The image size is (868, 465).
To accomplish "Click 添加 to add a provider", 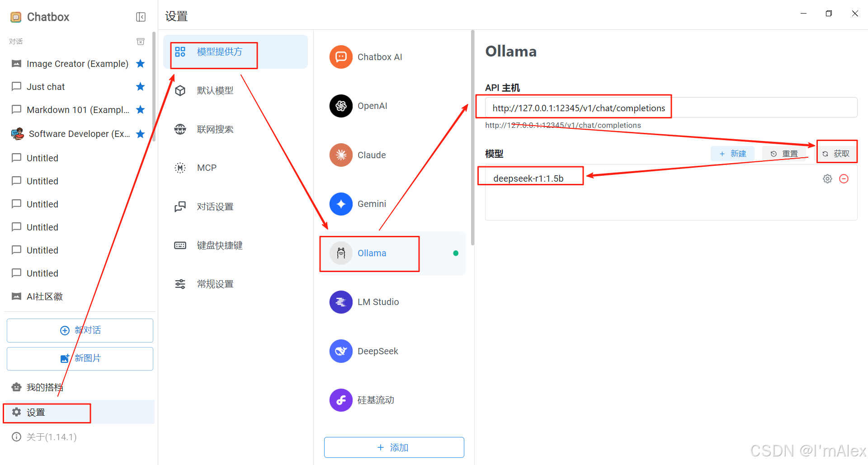I will (394, 447).
